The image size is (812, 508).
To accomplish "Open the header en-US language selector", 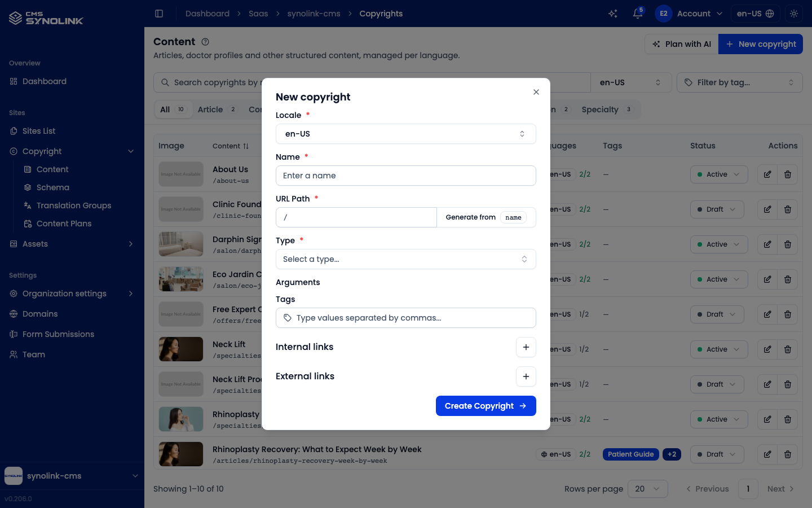I will (x=756, y=14).
